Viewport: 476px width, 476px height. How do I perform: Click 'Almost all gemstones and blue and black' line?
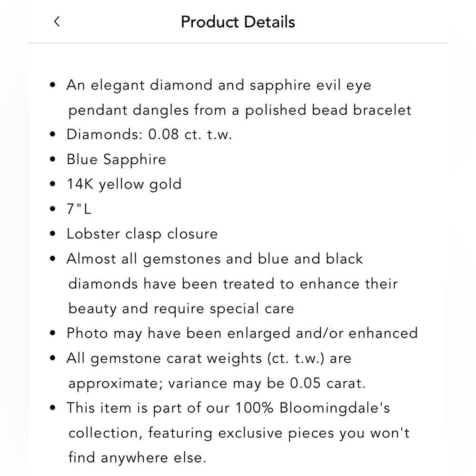click(215, 259)
